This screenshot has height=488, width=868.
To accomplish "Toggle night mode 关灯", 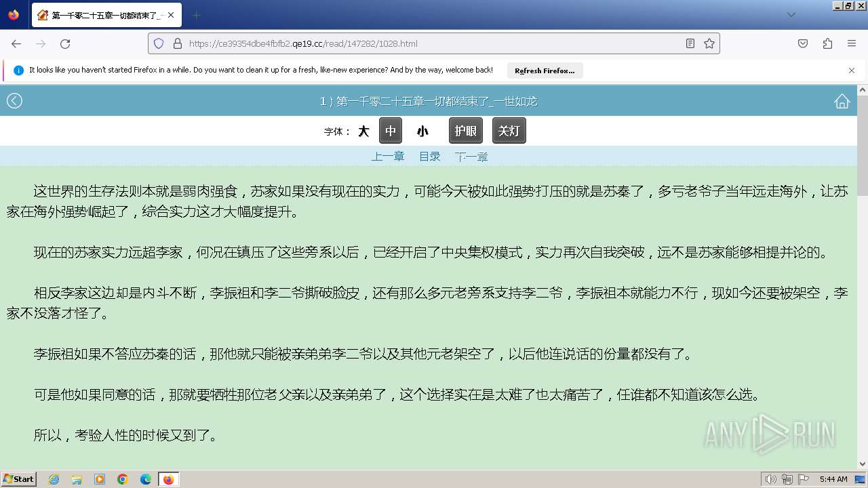I will 509,131.
